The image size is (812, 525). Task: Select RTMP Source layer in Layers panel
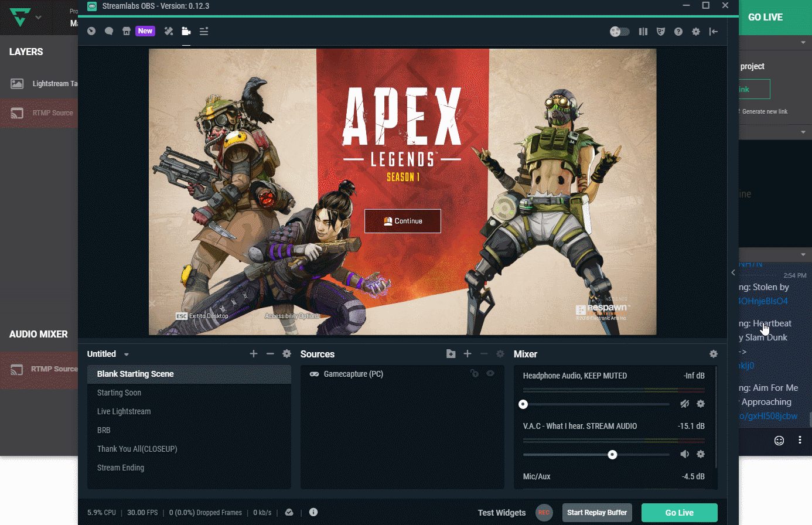coord(39,113)
